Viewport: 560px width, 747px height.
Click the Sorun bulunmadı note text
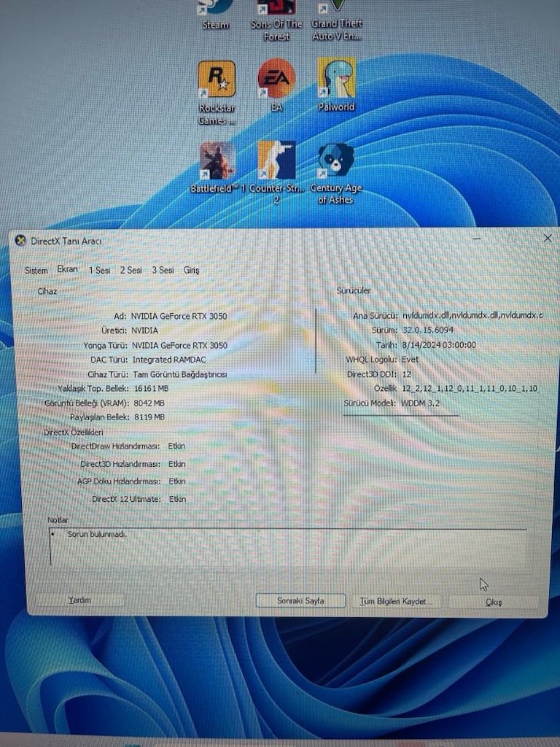point(97,534)
